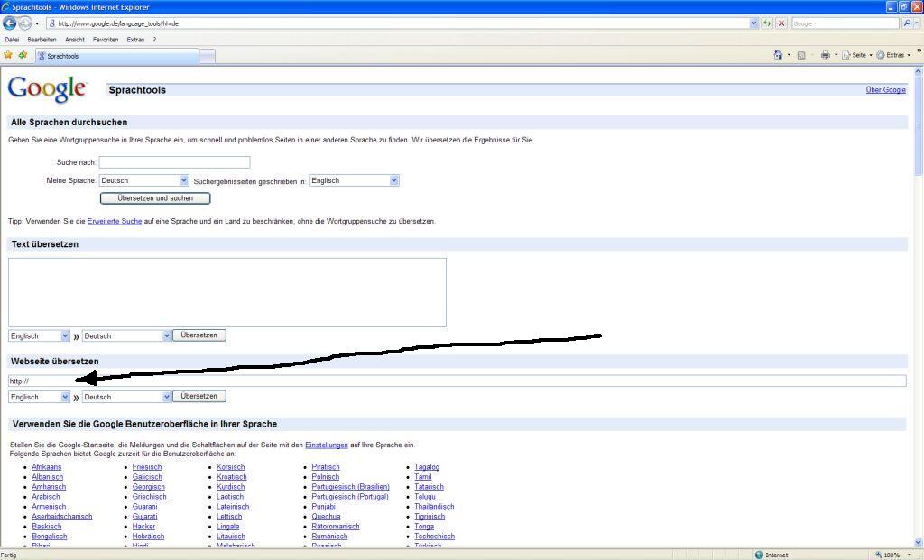This screenshot has height=560, width=924.
Task: Open a new blank tab
Action: 208,56
